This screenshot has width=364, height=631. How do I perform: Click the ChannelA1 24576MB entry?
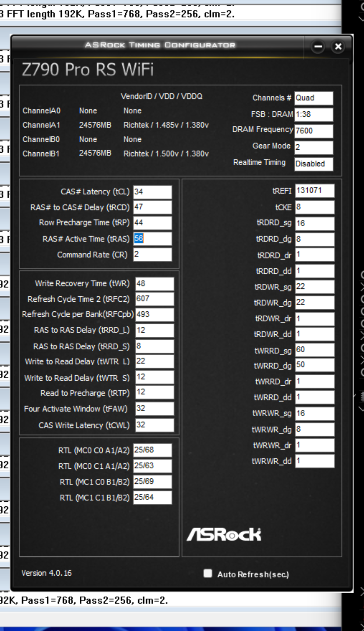[x=95, y=125]
